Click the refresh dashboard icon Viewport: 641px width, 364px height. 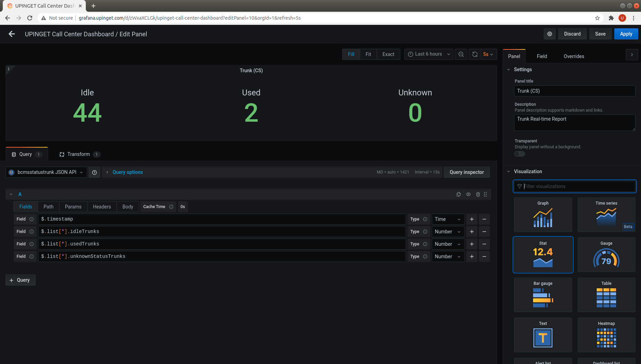pos(475,54)
